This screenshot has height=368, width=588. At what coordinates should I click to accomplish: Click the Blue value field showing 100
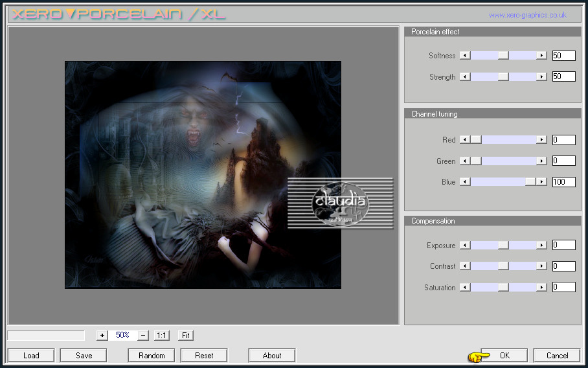pos(563,182)
